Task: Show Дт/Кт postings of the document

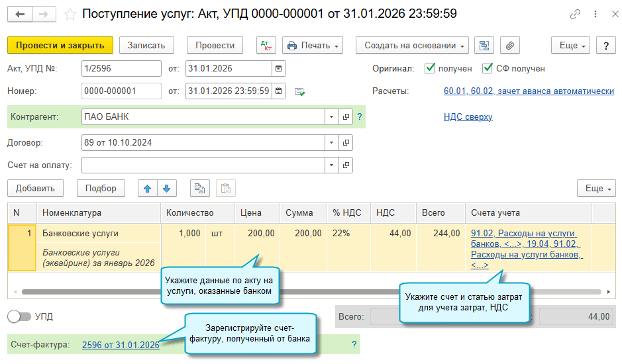Action: (266, 45)
